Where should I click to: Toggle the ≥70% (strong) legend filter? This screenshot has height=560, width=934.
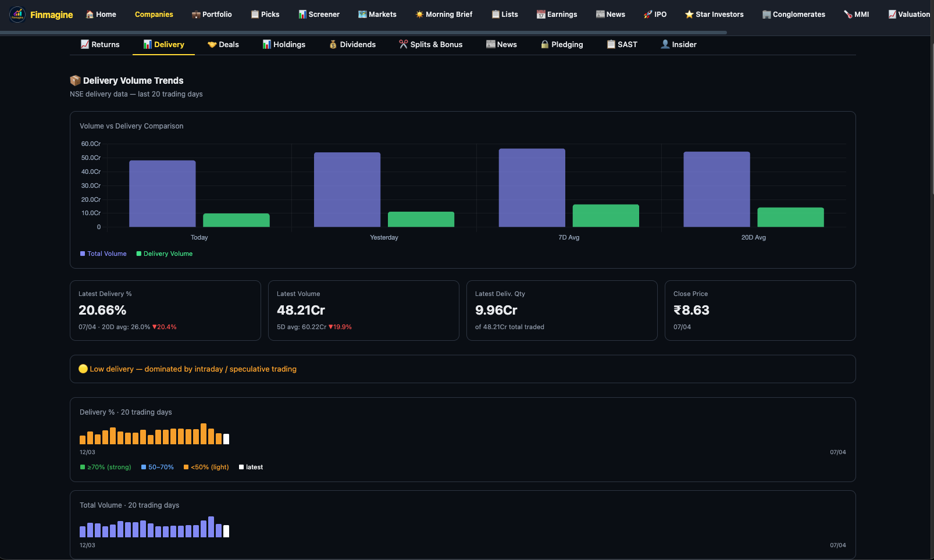pos(105,467)
